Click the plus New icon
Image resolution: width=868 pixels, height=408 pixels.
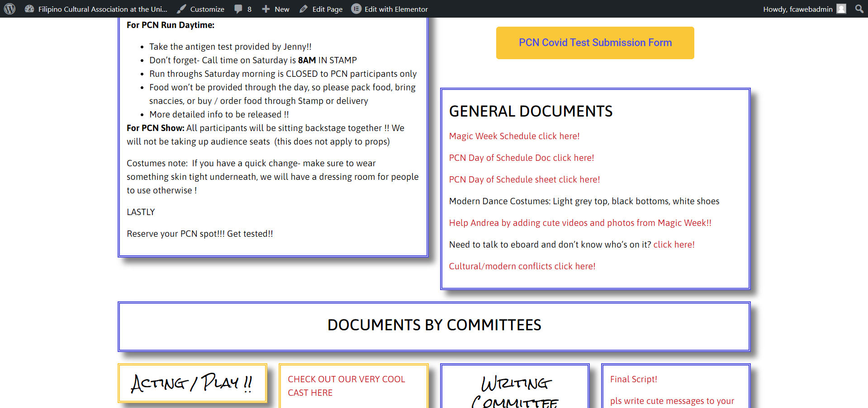(x=266, y=9)
